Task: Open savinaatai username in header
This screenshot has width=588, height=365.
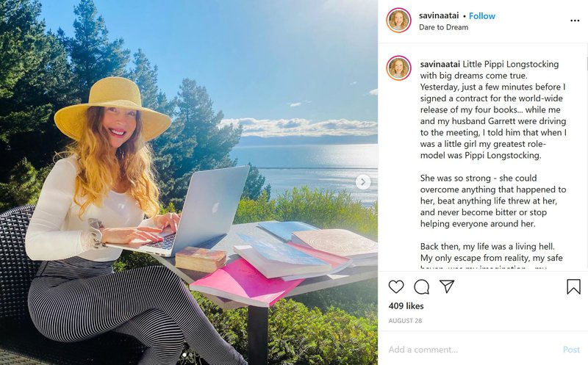Action: [x=439, y=15]
